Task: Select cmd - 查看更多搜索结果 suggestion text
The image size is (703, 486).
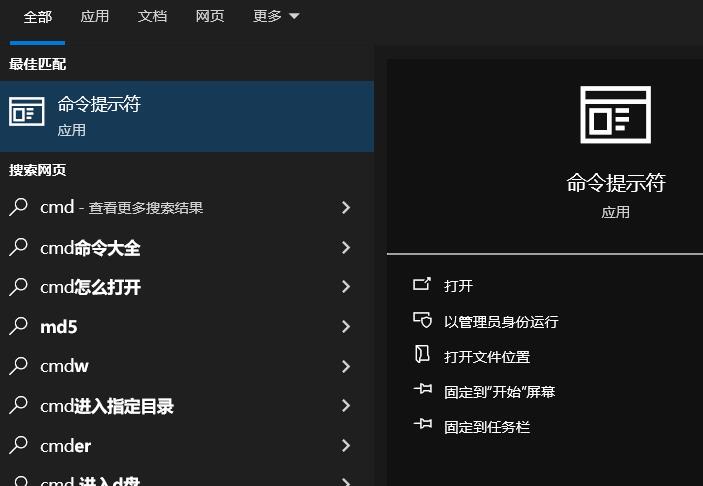Action: pos(122,208)
